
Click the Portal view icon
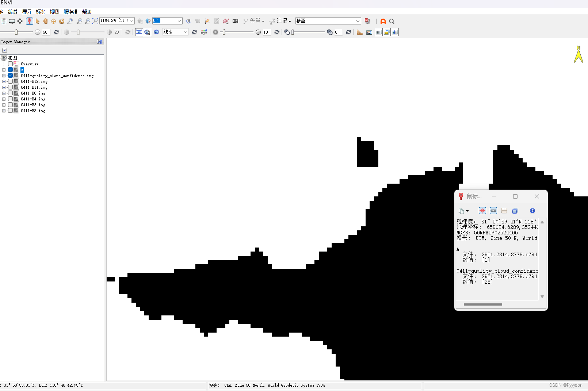[x=369, y=32]
